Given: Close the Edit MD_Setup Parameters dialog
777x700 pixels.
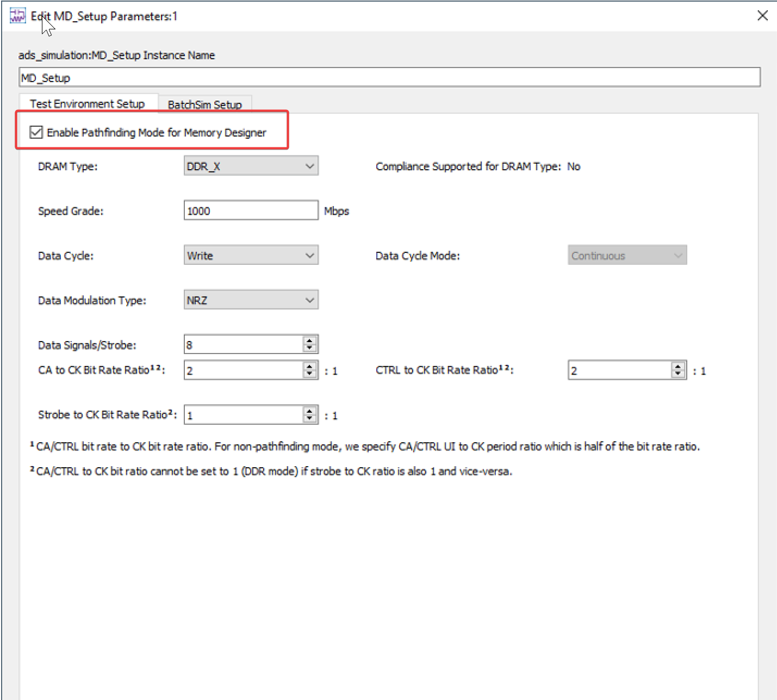Looking at the screenshot, I should [x=762, y=16].
